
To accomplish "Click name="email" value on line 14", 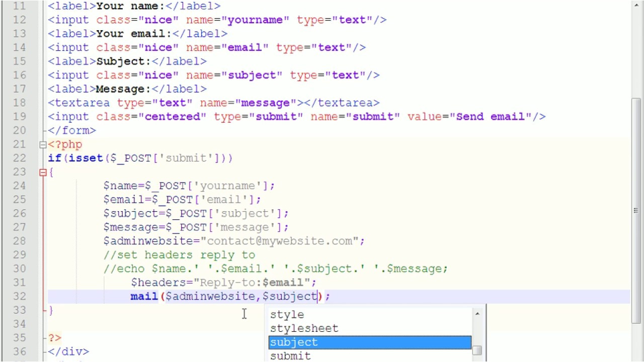I will 245,47.
